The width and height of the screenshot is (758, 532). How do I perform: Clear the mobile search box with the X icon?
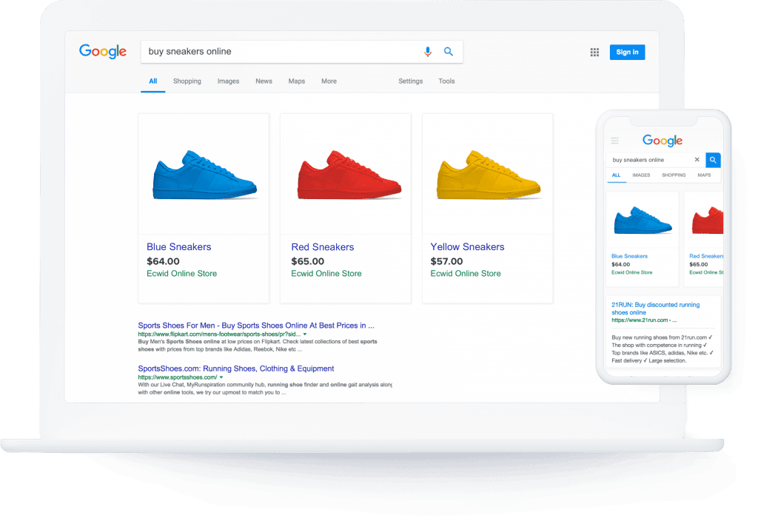click(696, 159)
